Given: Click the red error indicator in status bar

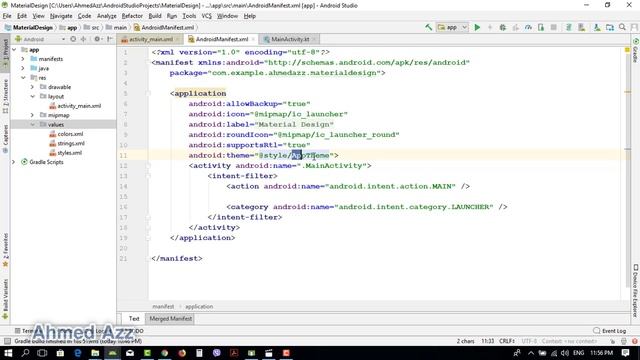Looking at the screenshot, I should (634, 341).
